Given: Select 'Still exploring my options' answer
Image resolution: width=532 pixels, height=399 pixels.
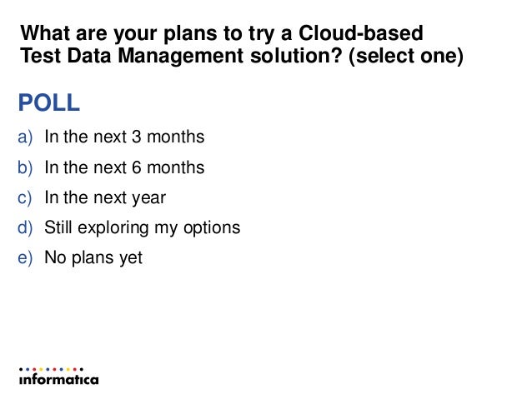Looking at the screenshot, I should pyautogui.click(x=142, y=227).
